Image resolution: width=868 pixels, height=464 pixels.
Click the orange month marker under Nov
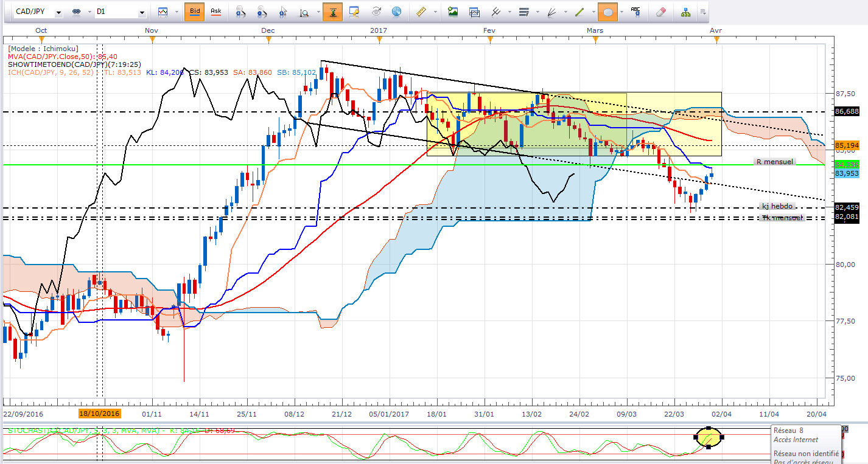point(152,39)
